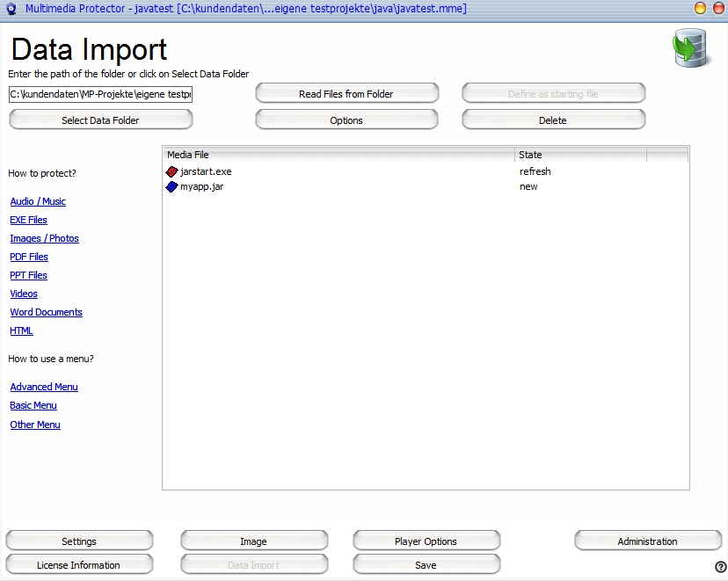
Task: Open the Options button
Action: click(x=346, y=120)
